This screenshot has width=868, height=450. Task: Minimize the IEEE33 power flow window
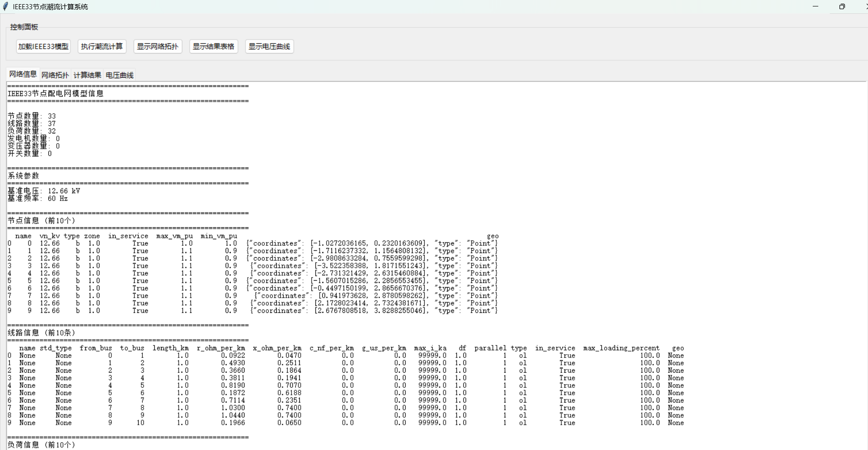click(x=816, y=6)
